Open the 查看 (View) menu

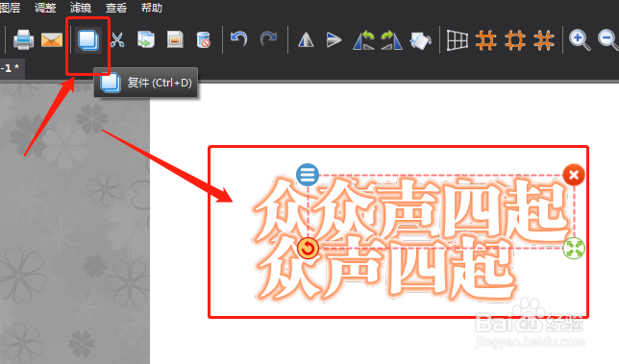[x=116, y=8]
